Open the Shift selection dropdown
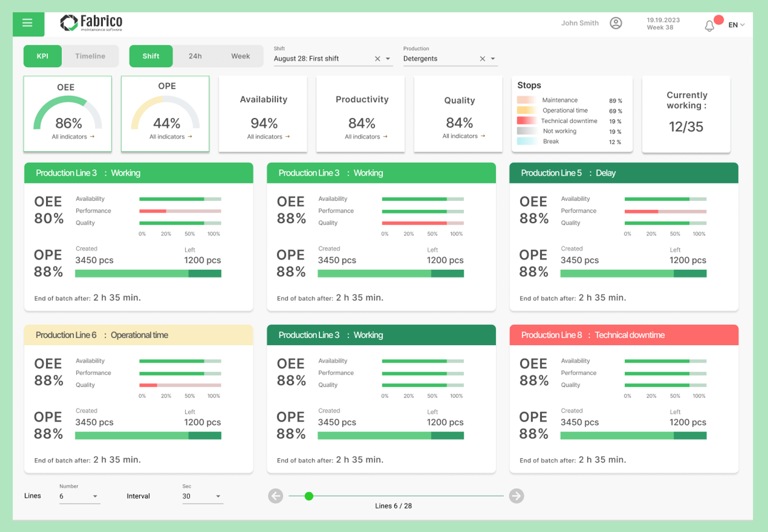This screenshot has width=768, height=532. [387, 58]
